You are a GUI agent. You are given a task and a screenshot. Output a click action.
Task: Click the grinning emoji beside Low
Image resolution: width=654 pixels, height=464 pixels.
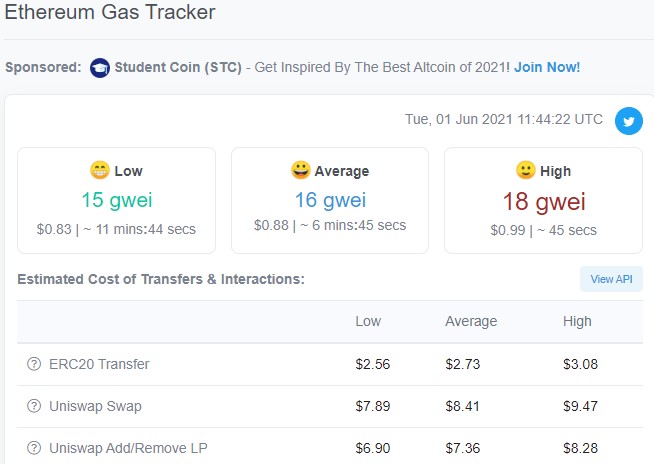point(100,170)
